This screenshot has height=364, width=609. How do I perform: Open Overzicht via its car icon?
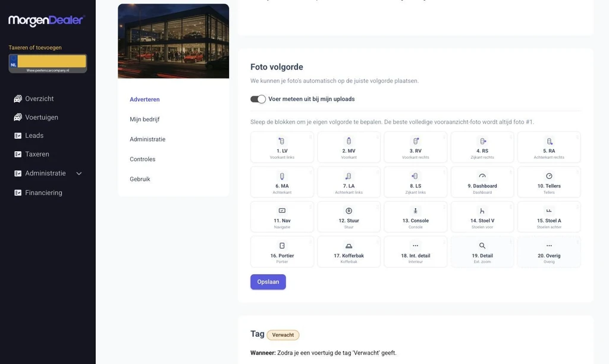[x=18, y=99]
